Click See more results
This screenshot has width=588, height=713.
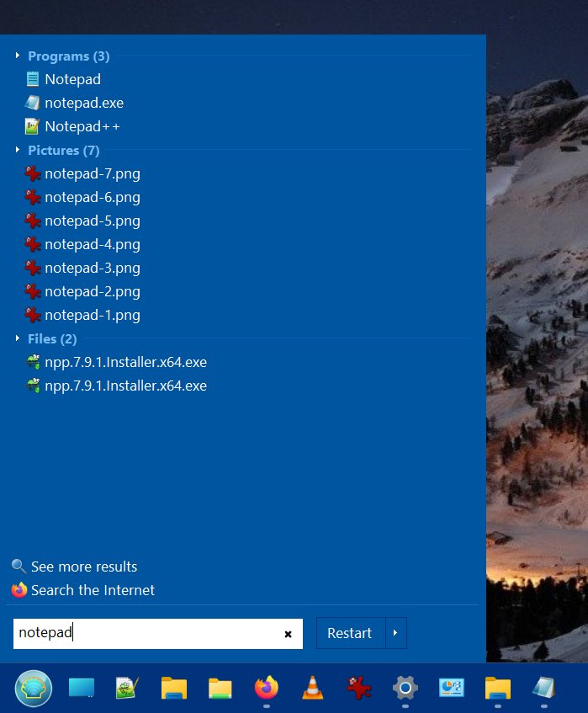75,567
